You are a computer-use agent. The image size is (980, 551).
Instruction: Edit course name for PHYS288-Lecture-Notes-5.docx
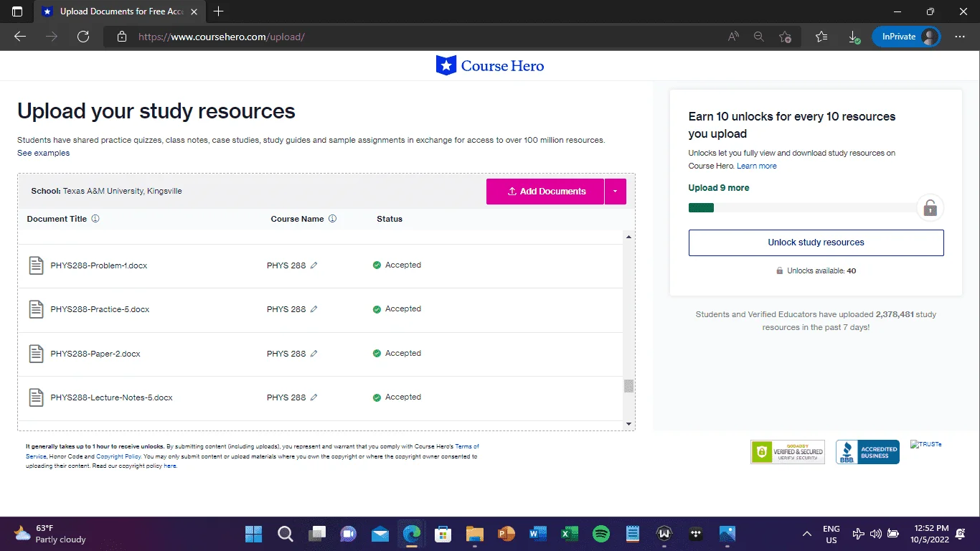pyautogui.click(x=314, y=397)
